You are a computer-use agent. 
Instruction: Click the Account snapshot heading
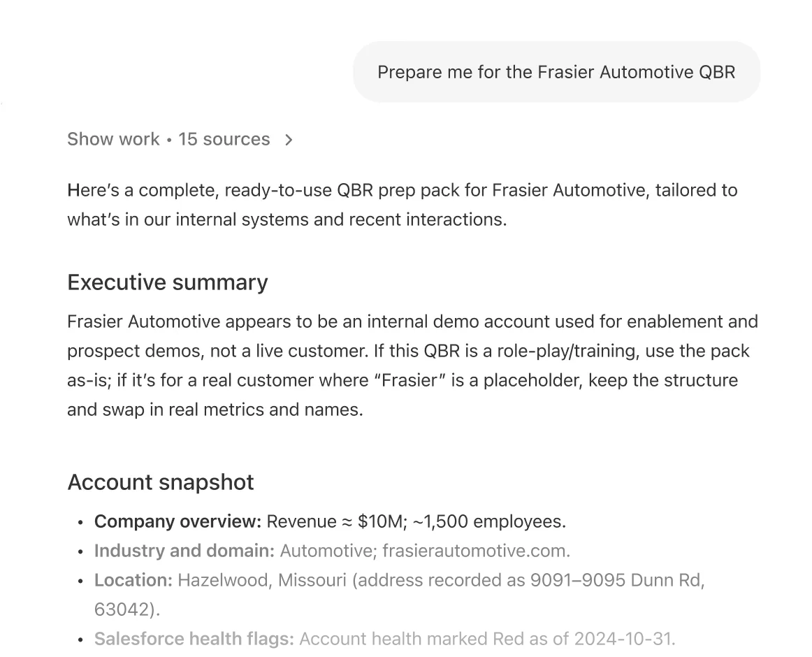click(x=160, y=482)
